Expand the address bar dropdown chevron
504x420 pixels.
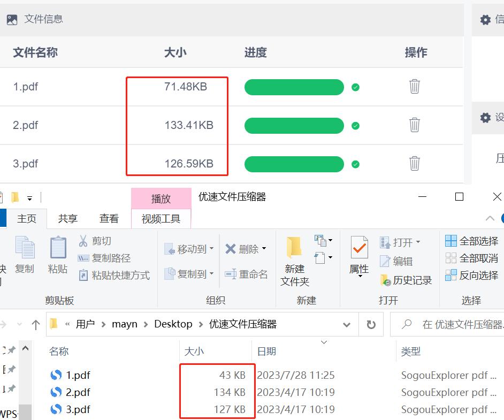click(346, 324)
